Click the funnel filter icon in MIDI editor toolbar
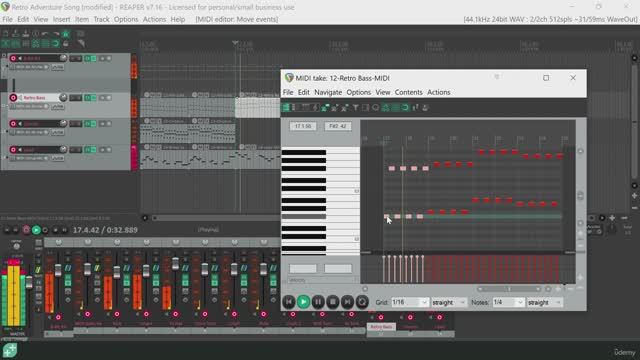Viewport: 640px width, 360px height. pos(356,108)
